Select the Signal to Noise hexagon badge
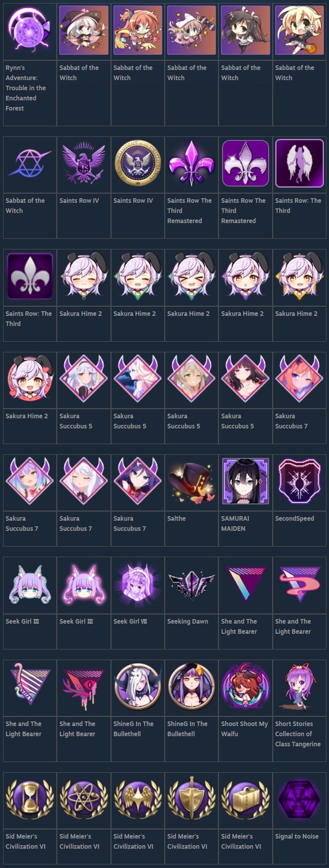329x868 pixels. pyautogui.click(x=300, y=799)
